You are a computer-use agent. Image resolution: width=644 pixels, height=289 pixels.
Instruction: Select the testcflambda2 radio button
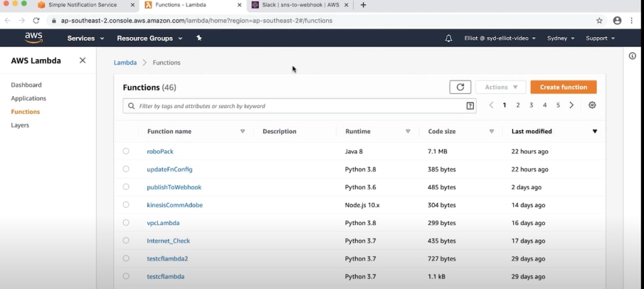(126, 258)
